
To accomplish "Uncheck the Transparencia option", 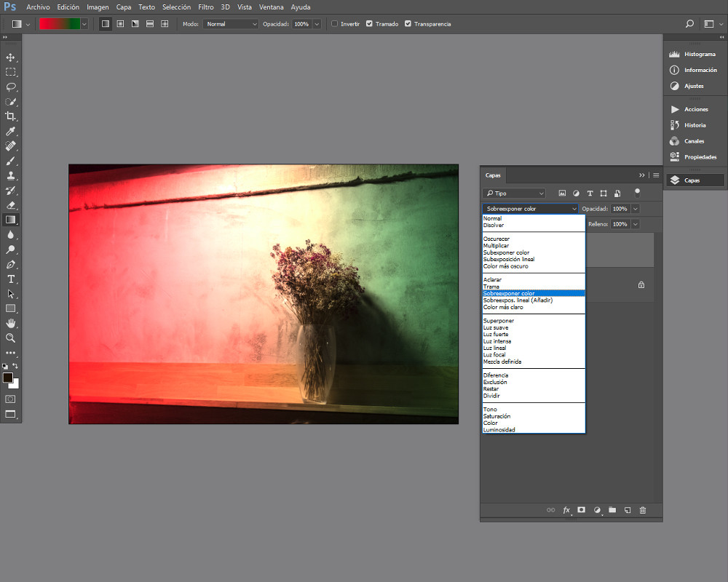I will [x=408, y=23].
